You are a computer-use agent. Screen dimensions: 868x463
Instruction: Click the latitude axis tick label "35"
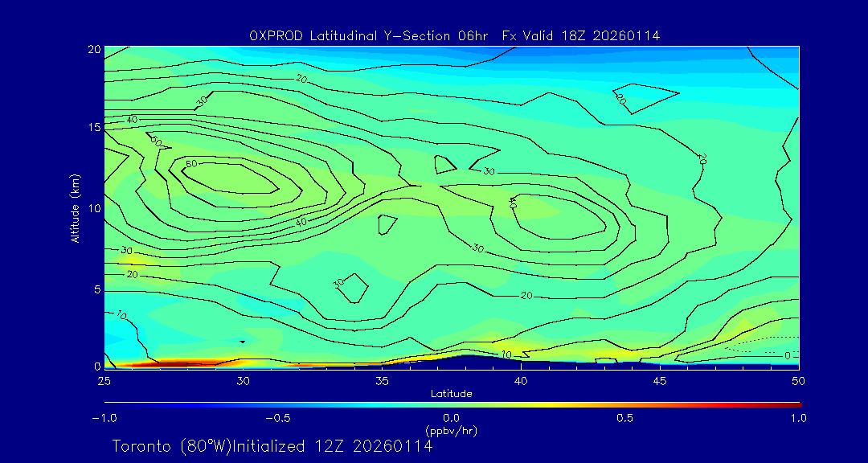point(382,380)
